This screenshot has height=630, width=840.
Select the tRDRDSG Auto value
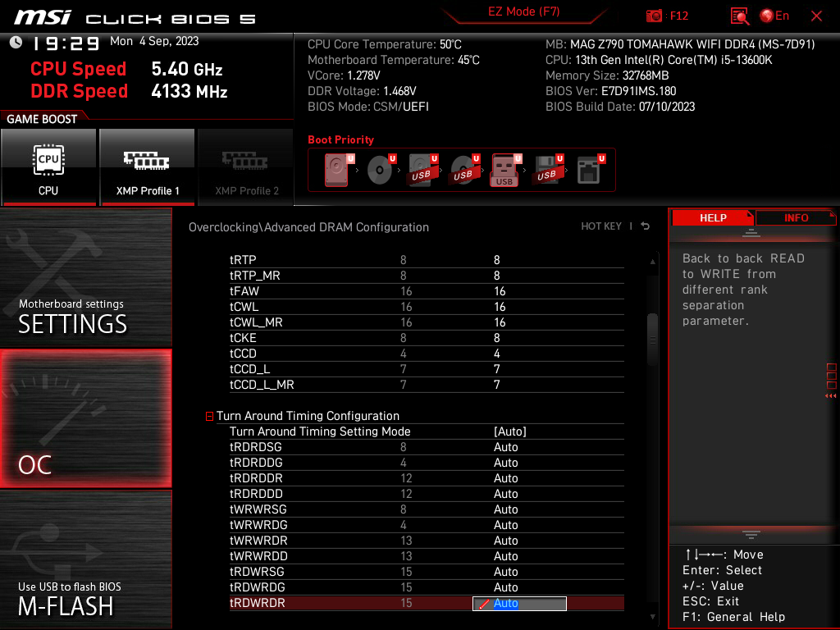tap(505, 447)
